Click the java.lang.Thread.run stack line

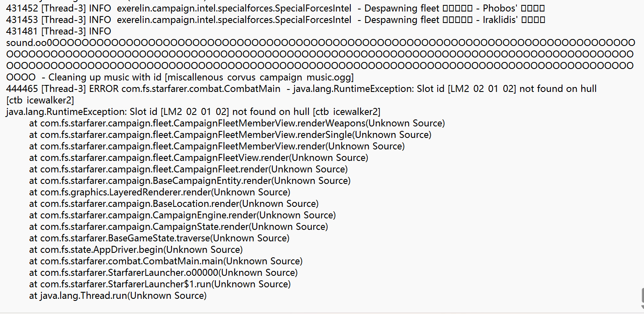[118, 296]
